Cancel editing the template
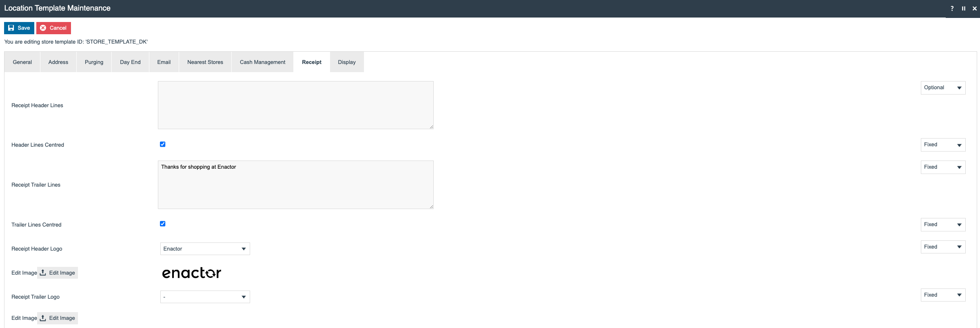Viewport: 980px width, 328px height. (53, 28)
